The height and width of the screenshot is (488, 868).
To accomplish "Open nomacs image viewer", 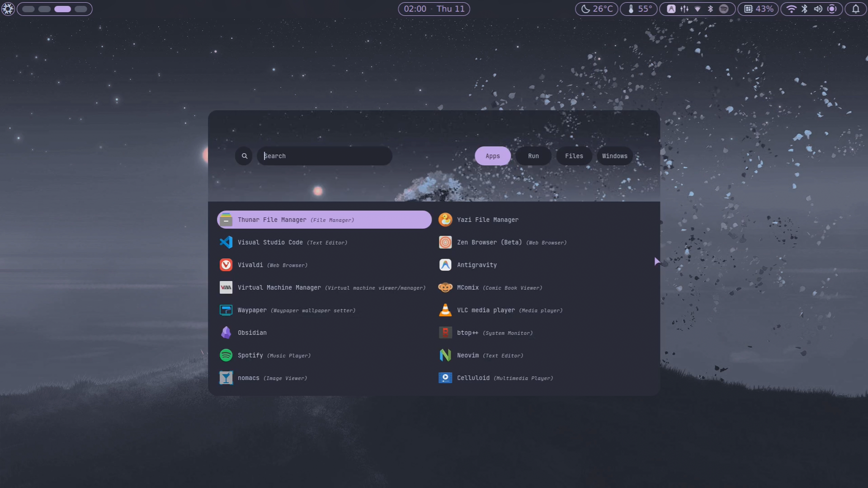I will click(x=324, y=378).
